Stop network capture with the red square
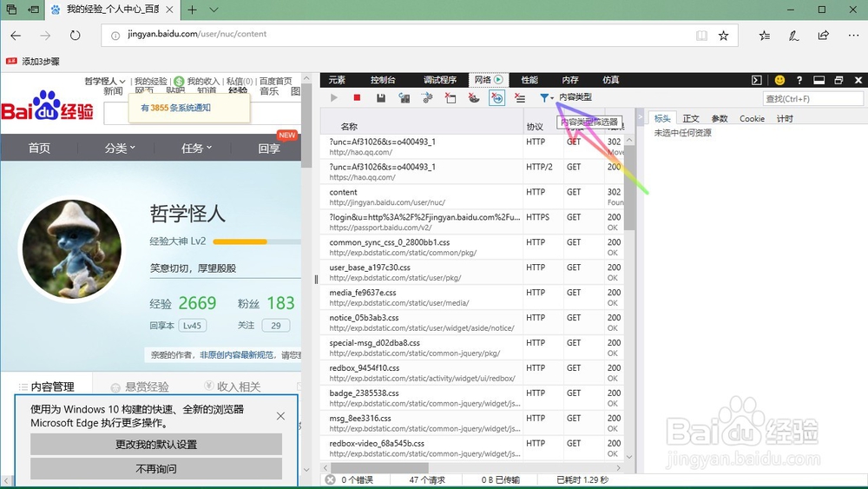868x489 pixels. click(x=357, y=98)
